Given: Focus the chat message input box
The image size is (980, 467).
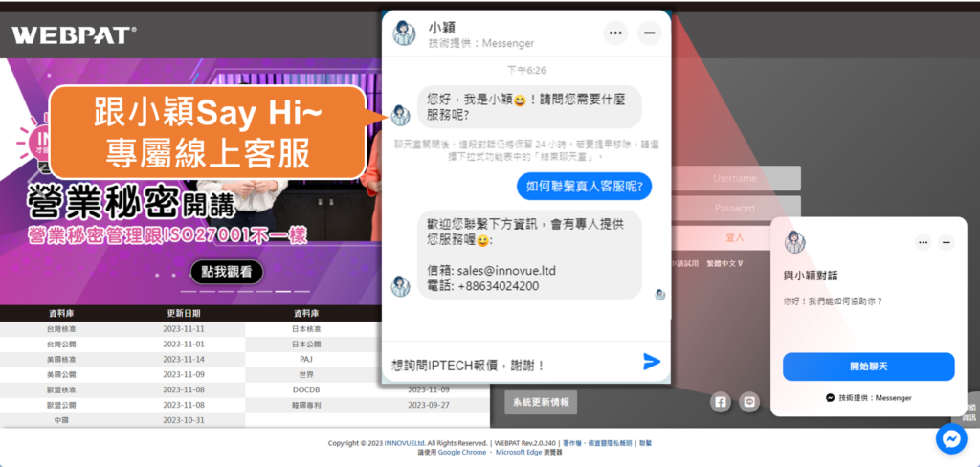Looking at the screenshot, I should pos(513,366).
